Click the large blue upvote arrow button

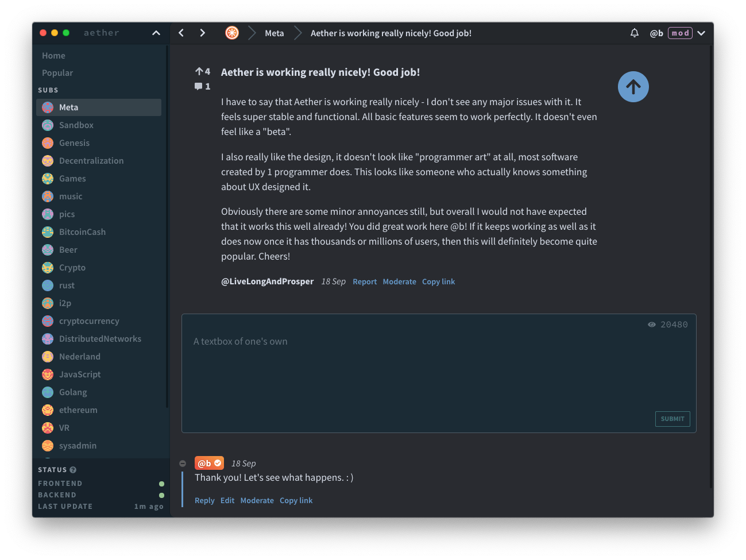[x=633, y=87]
